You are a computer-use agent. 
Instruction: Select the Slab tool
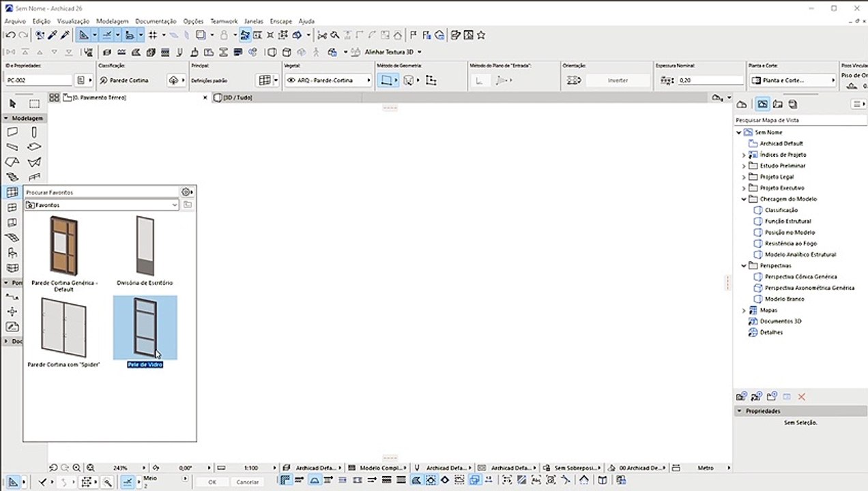tap(34, 147)
